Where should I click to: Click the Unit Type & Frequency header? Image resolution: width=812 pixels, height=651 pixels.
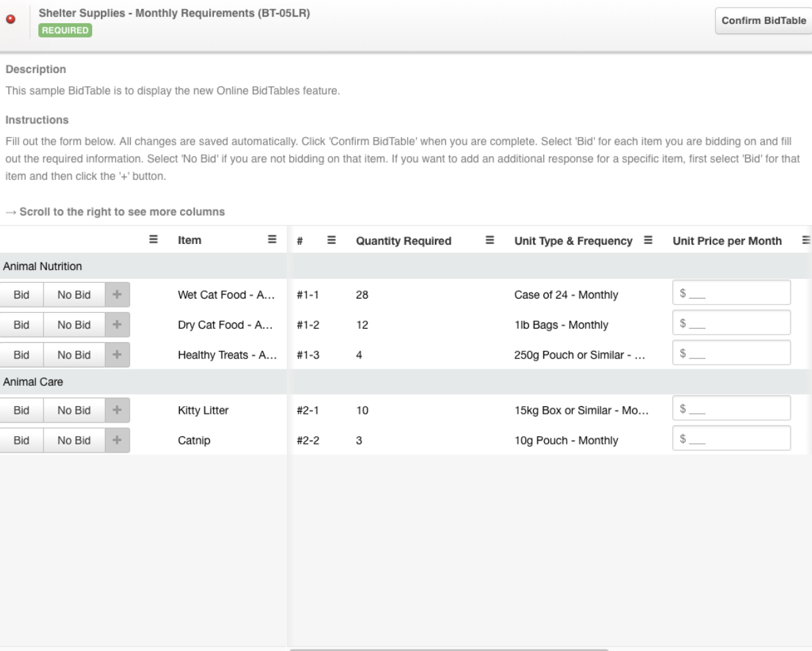(573, 241)
